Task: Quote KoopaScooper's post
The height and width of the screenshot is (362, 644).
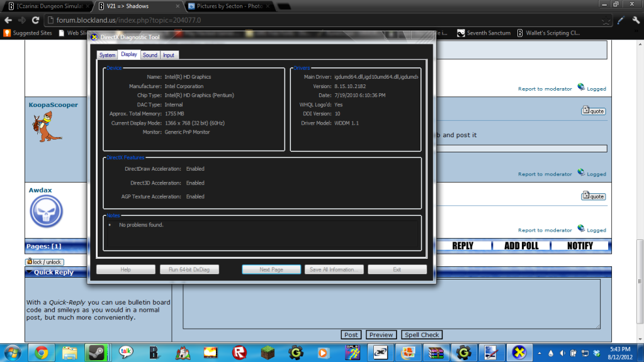Action: point(593,111)
